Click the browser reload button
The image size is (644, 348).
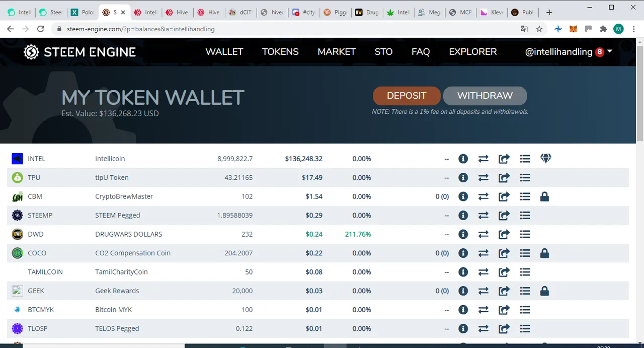click(x=41, y=29)
